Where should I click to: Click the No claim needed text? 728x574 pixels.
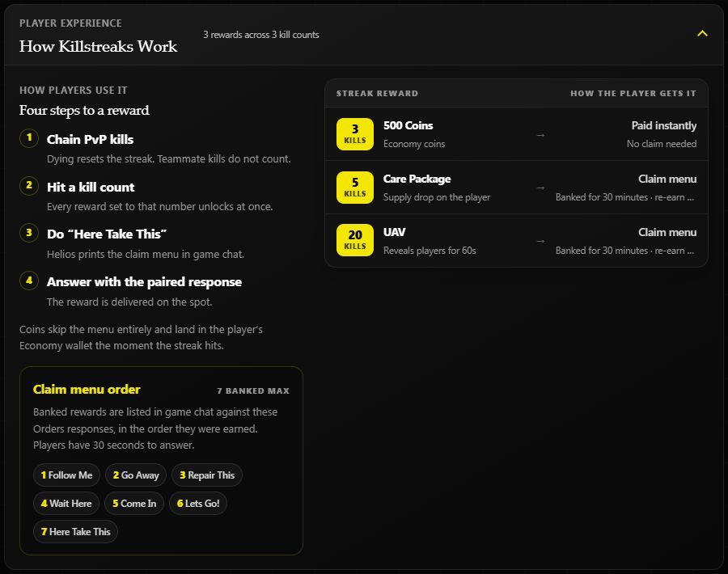(x=662, y=144)
